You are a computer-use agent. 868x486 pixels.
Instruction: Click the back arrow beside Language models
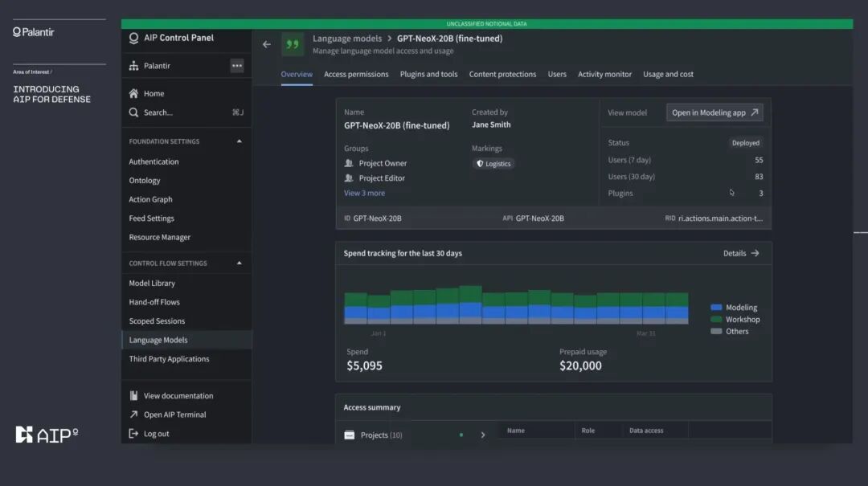pos(267,44)
